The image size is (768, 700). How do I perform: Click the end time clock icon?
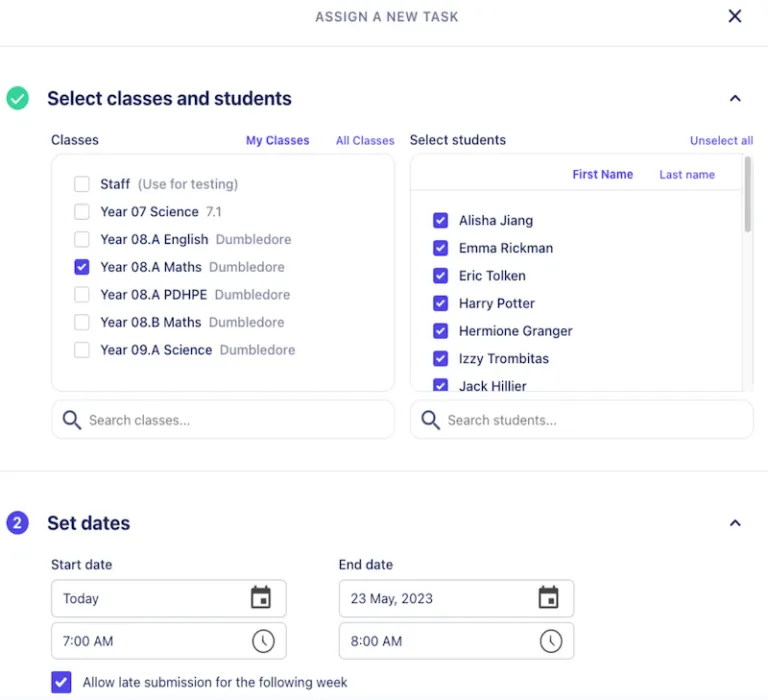pos(550,641)
